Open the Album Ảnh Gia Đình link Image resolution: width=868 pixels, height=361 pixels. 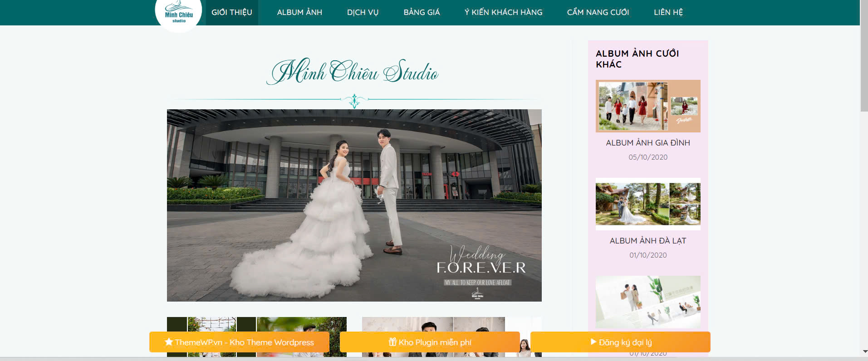pos(648,143)
